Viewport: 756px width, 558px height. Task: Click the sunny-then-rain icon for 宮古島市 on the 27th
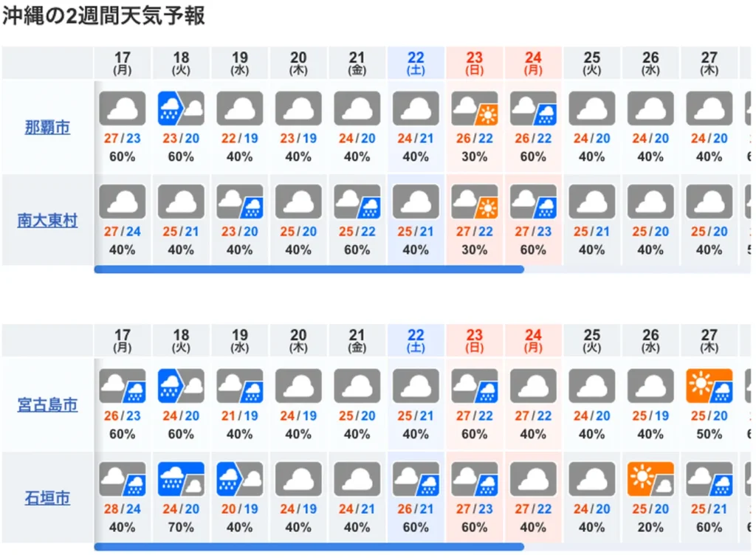pos(709,385)
